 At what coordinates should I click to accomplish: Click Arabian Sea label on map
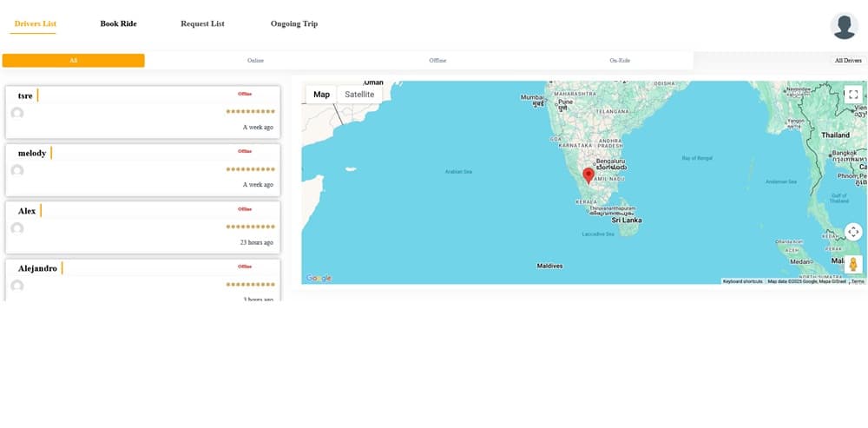[x=458, y=172]
